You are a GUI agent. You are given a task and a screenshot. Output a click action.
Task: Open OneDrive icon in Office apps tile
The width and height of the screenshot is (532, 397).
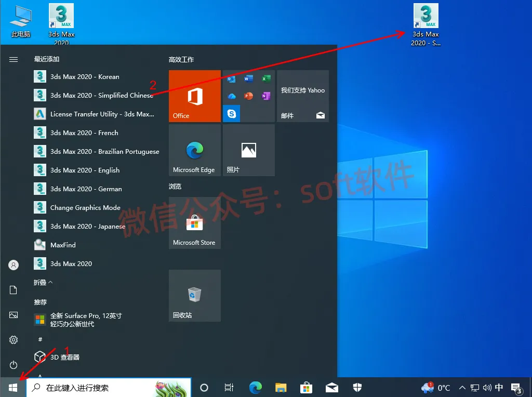click(231, 96)
